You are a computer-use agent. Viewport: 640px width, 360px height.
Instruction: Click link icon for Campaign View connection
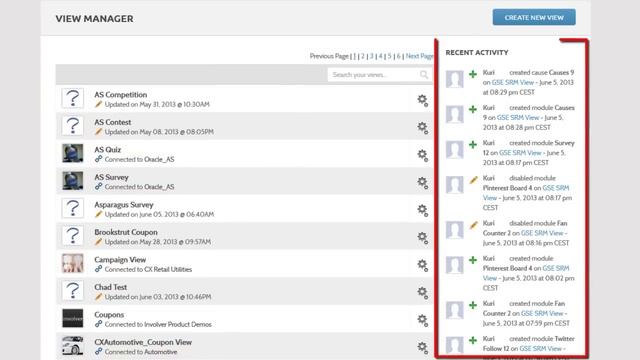[98, 269]
